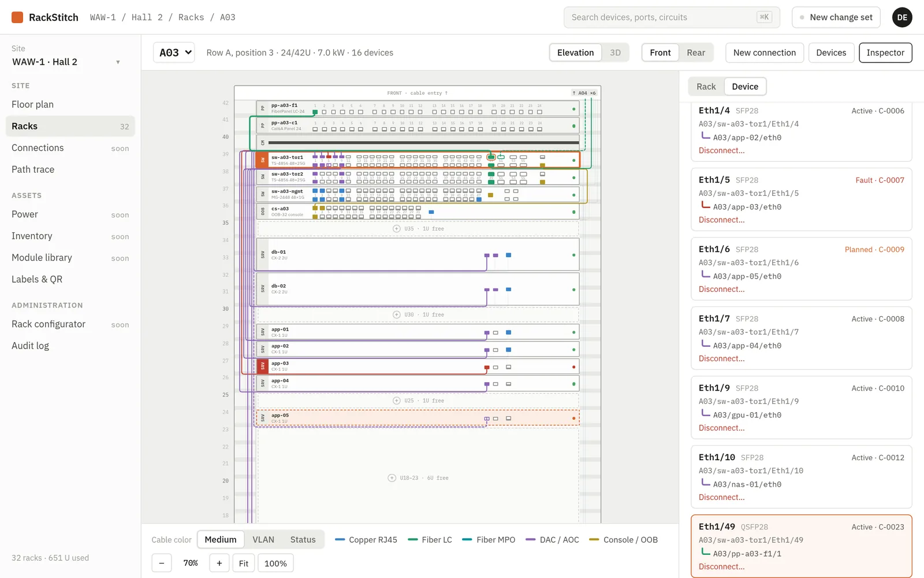Select the Elevation view toggle
Viewport: 924px width, 578px height.
575,53
